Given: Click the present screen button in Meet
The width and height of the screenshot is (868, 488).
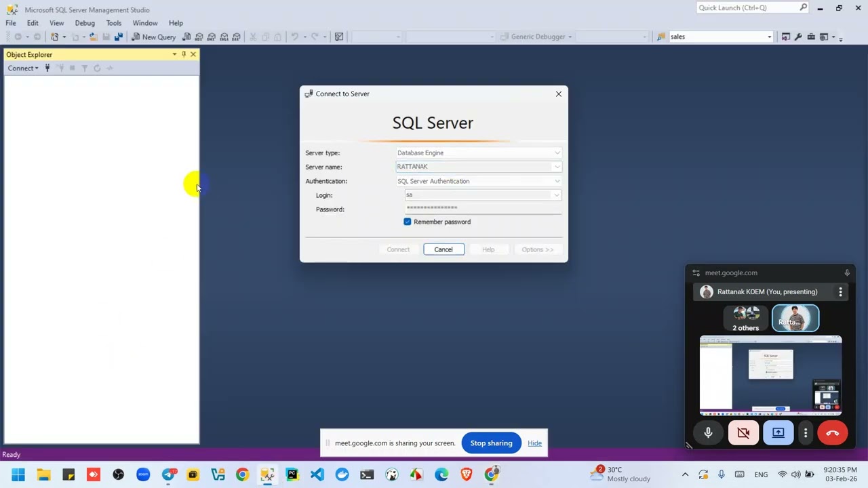Looking at the screenshot, I should coord(778,433).
